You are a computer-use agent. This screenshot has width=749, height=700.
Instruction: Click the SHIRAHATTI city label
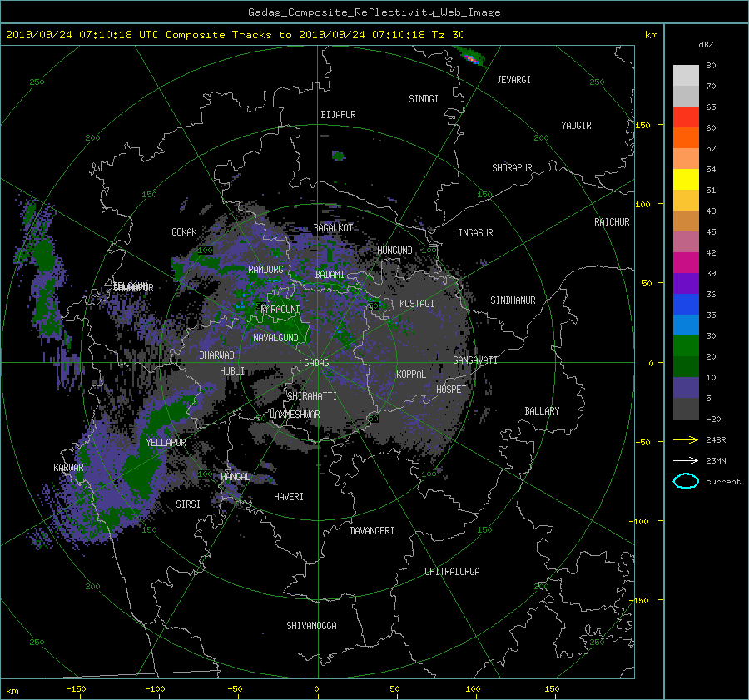tap(312, 396)
